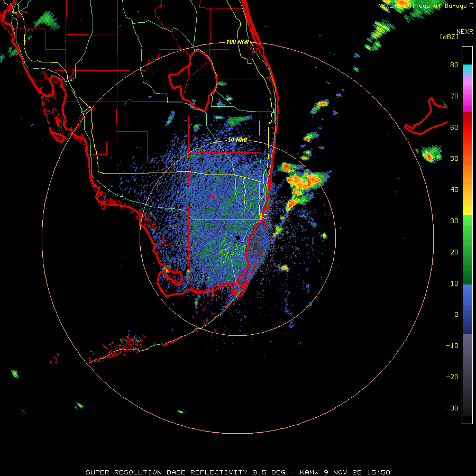Pick the green segment of the color bar

tap(467, 250)
